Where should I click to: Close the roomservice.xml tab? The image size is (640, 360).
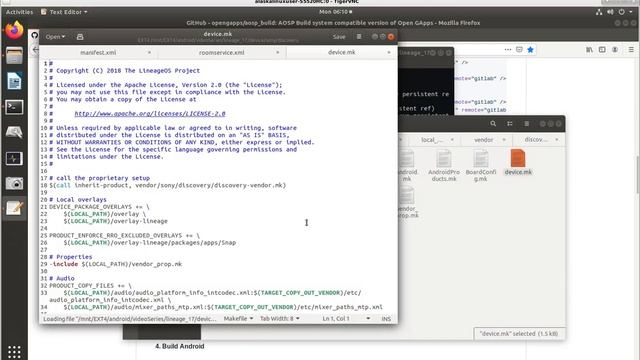tap(278, 52)
